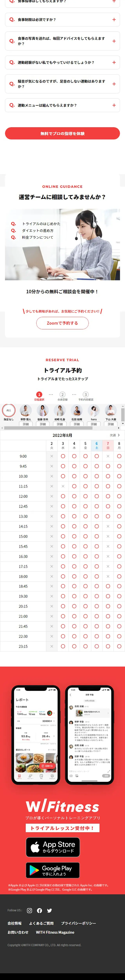
Task: Choose the 12:00 slot on 6 土
Action: tap(96, 496)
